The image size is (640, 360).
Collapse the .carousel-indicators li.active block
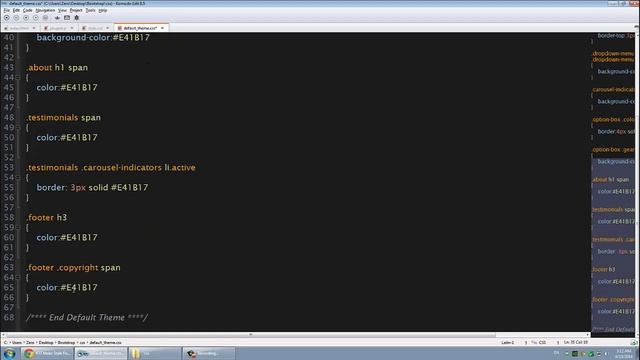[x=18, y=178]
